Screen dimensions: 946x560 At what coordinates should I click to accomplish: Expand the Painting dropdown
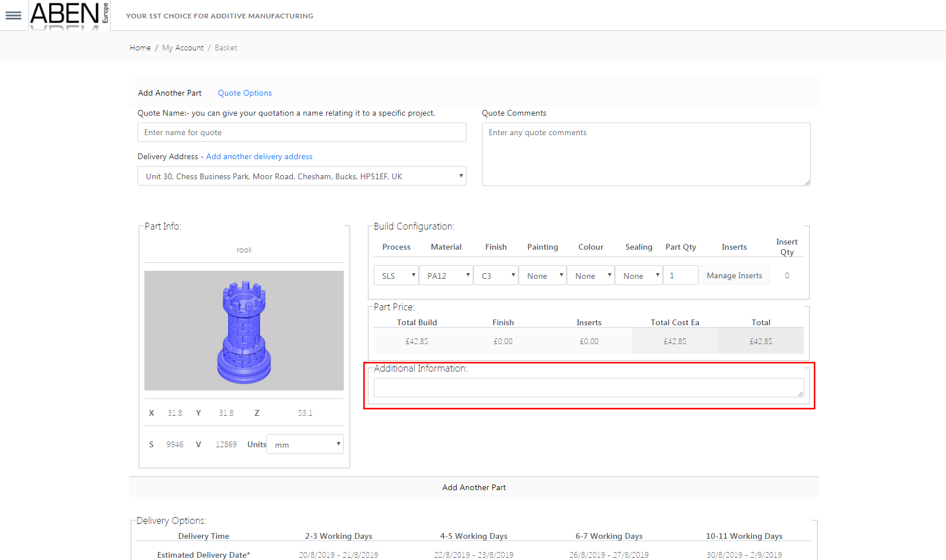[x=543, y=275]
